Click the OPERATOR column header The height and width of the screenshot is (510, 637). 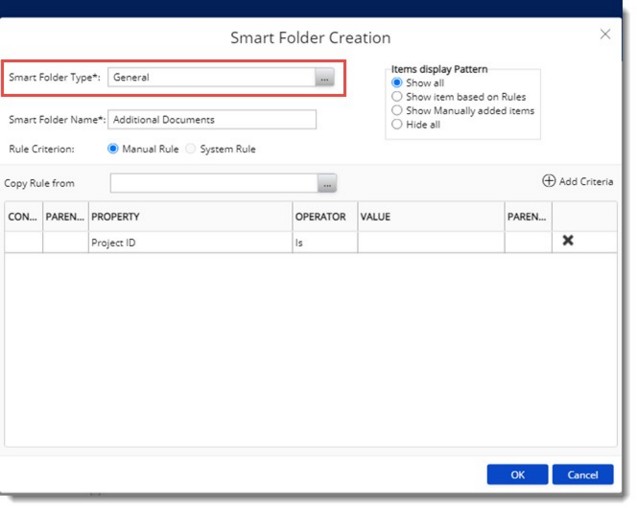tap(325, 217)
